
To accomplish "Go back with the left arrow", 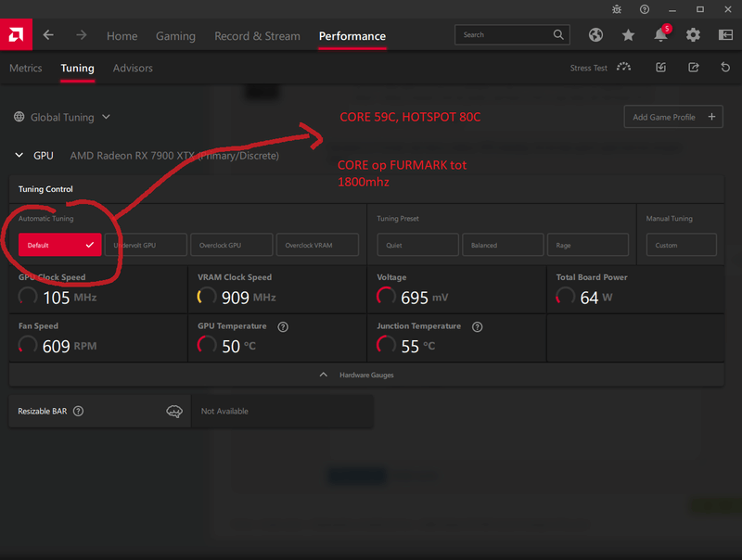I will pyautogui.click(x=48, y=35).
